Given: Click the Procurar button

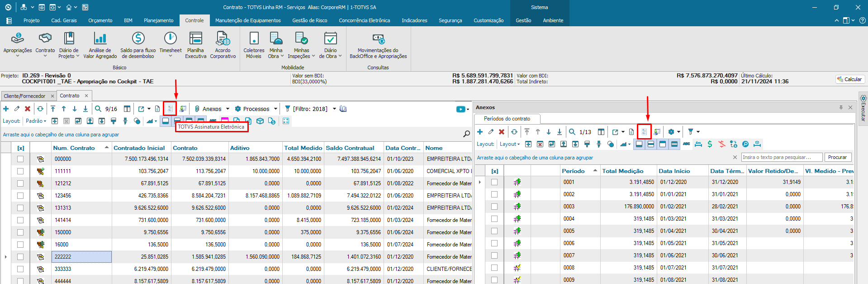Looking at the screenshot, I should [837, 157].
